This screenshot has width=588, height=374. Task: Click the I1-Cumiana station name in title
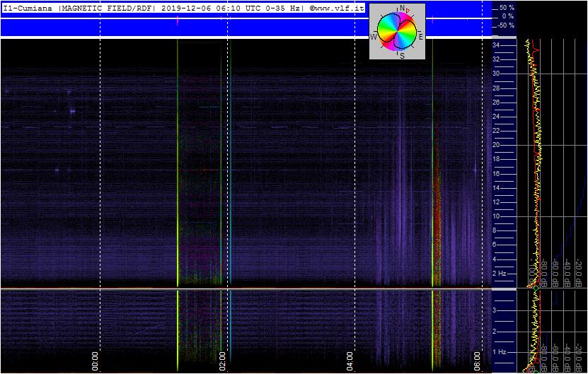click(28, 8)
